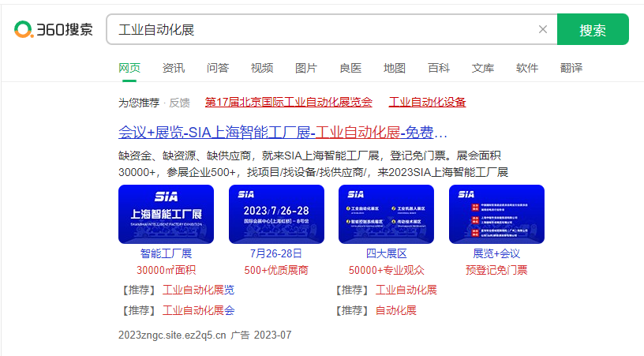The image size is (644, 356).
Task: Open recommended link 工业自动化展览
Action: click(198, 290)
